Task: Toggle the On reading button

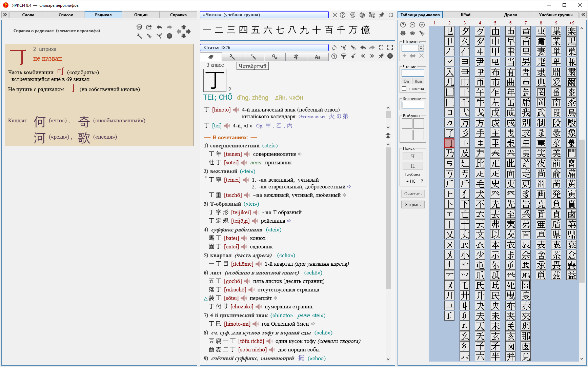Action: pos(406,81)
